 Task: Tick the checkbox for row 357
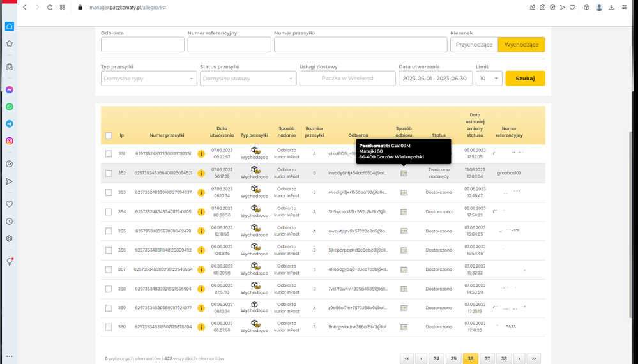click(x=109, y=269)
